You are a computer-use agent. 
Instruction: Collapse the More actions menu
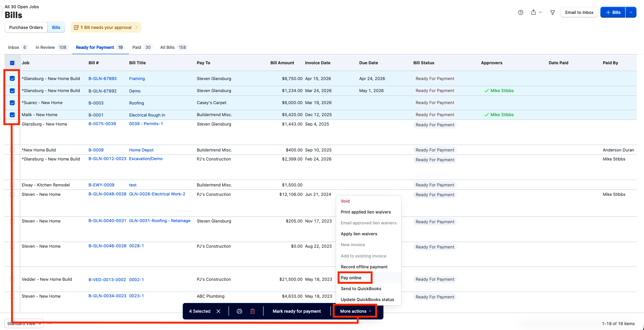tap(356, 311)
